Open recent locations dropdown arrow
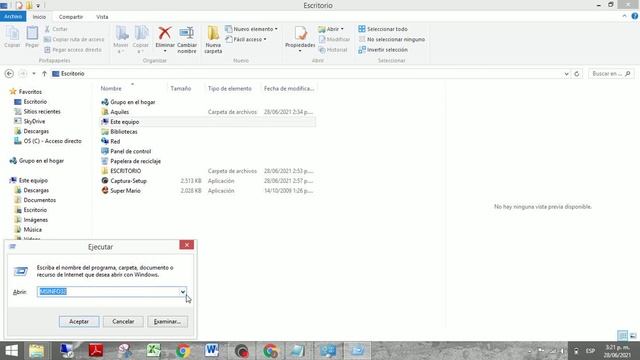 (x=34, y=73)
